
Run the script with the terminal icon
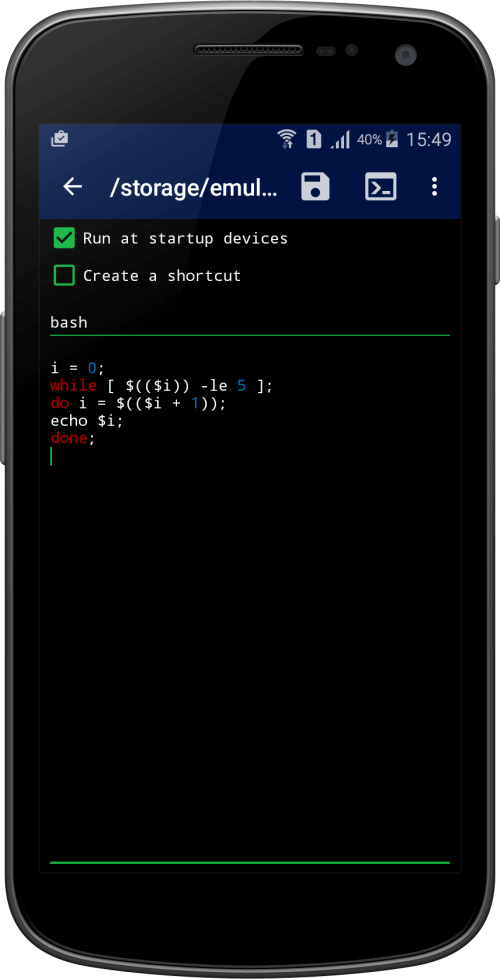(380, 187)
